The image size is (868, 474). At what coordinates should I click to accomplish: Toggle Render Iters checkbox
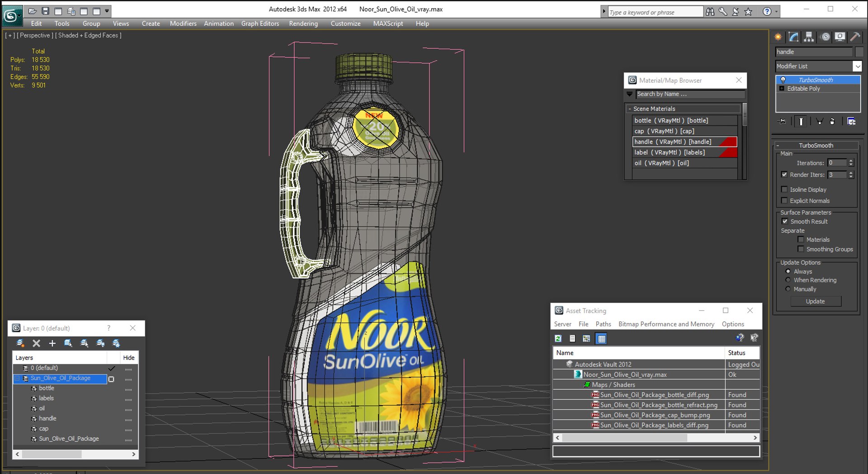point(784,174)
